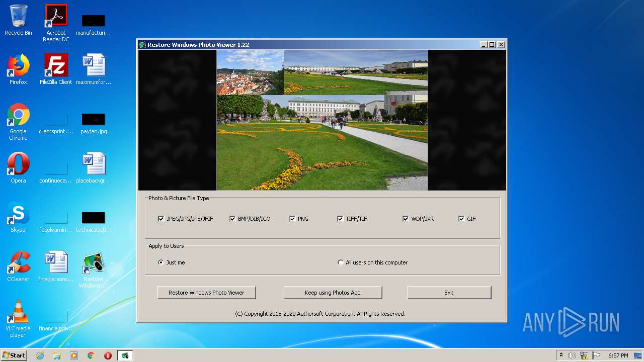Viewport: 644px width, 362px height.
Task: Click the taskbar clock showing 6:57 PM
Action: (618, 355)
